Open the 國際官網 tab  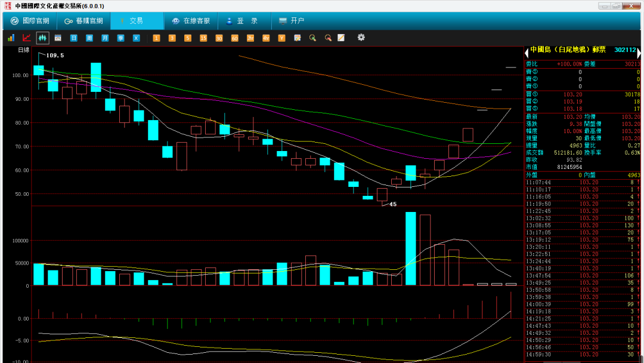point(30,21)
